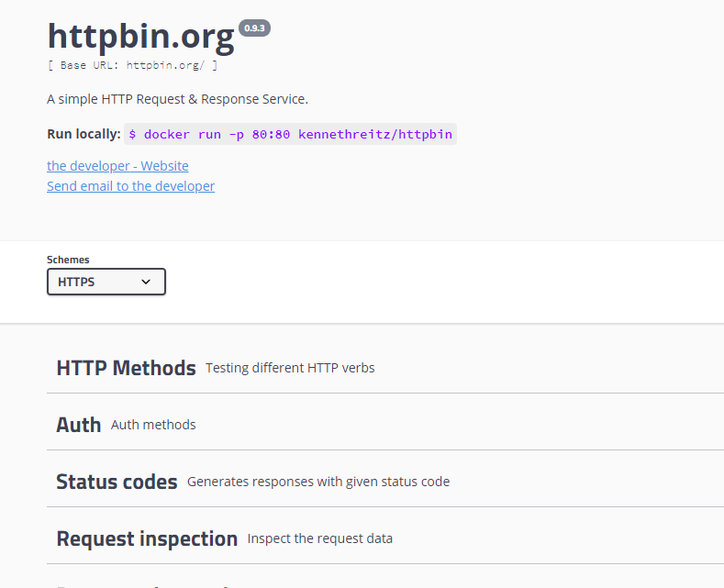The width and height of the screenshot is (724, 588).
Task: Open the developer's Website link
Action: (x=117, y=166)
